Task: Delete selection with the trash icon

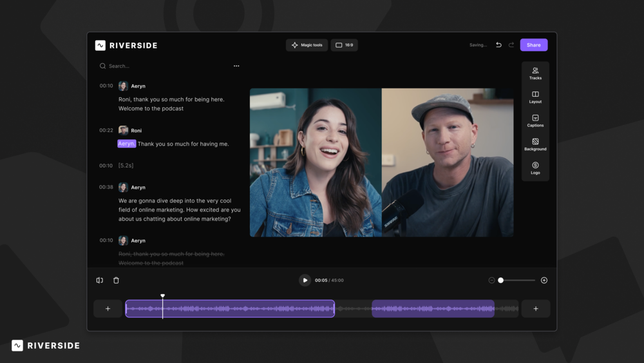Action: tap(116, 280)
